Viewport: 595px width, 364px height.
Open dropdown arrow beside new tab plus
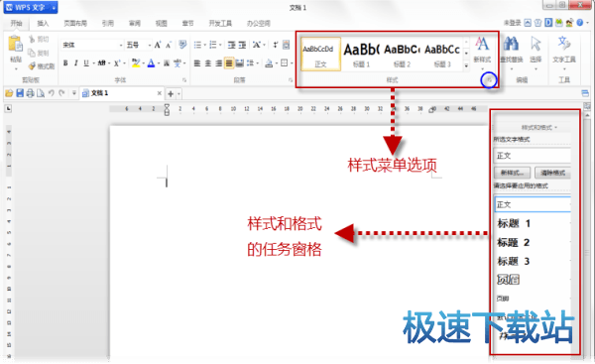[178, 93]
